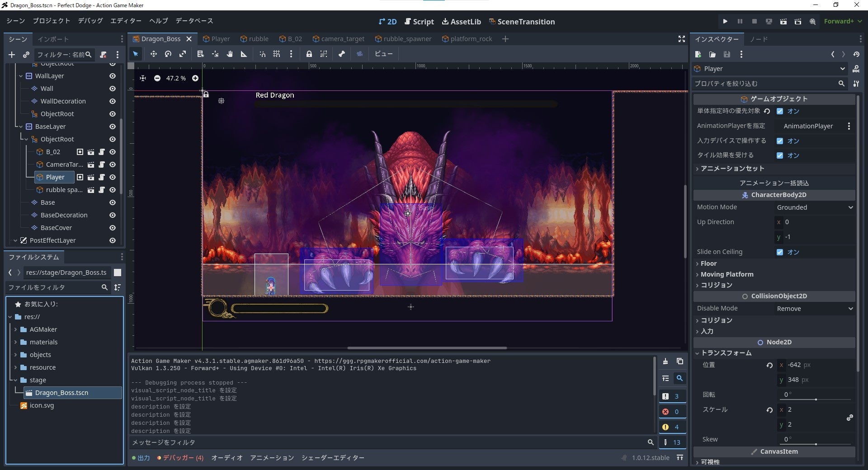868x470 pixels.
Task: Open the Motion Mode dropdown
Action: pos(815,207)
